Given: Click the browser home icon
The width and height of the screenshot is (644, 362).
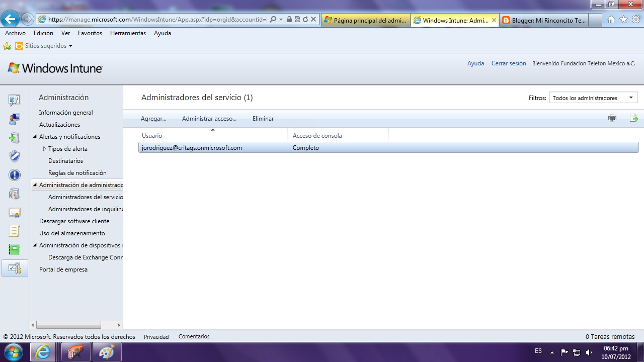Looking at the screenshot, I should click(x=611, y=20).
